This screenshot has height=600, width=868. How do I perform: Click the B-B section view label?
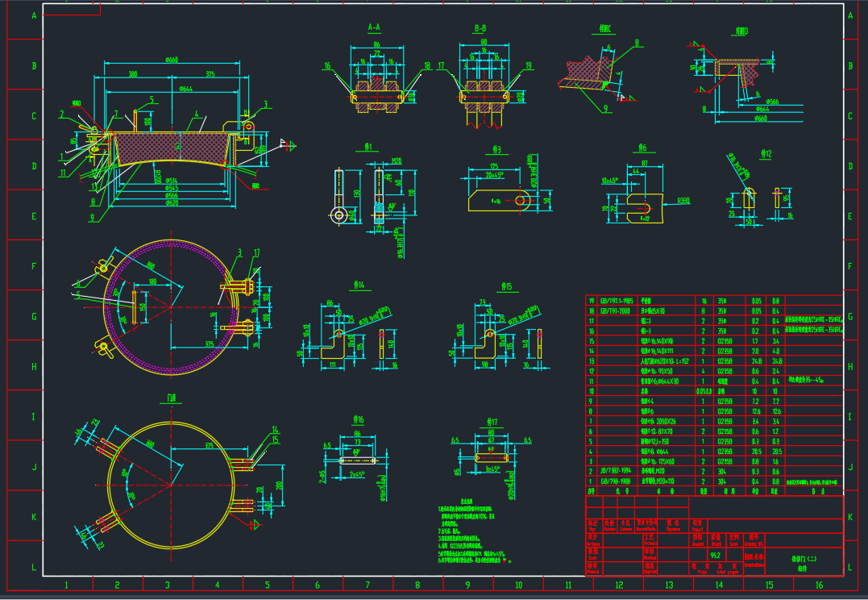pos(480,27)
